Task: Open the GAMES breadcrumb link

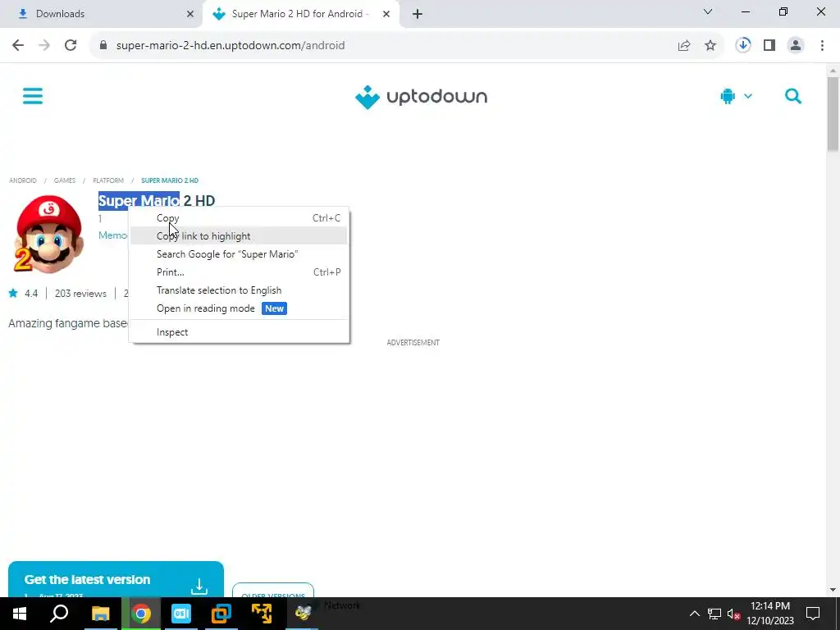Action: pyautogui.click(x=65, y=180)
